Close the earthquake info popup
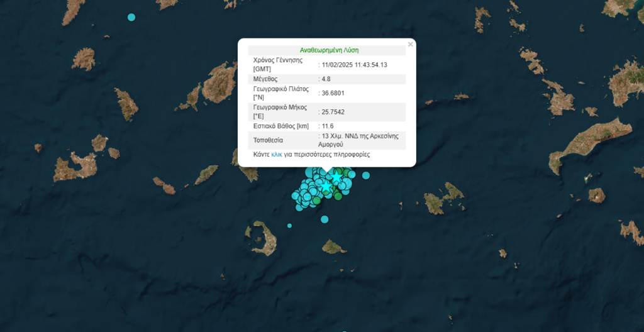 click(x=410, y=45)
